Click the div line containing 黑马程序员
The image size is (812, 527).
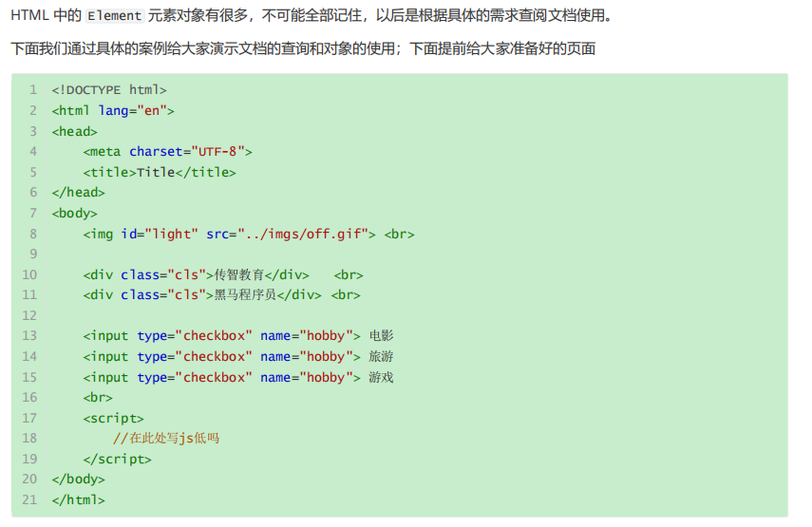[x=221, y=295]
